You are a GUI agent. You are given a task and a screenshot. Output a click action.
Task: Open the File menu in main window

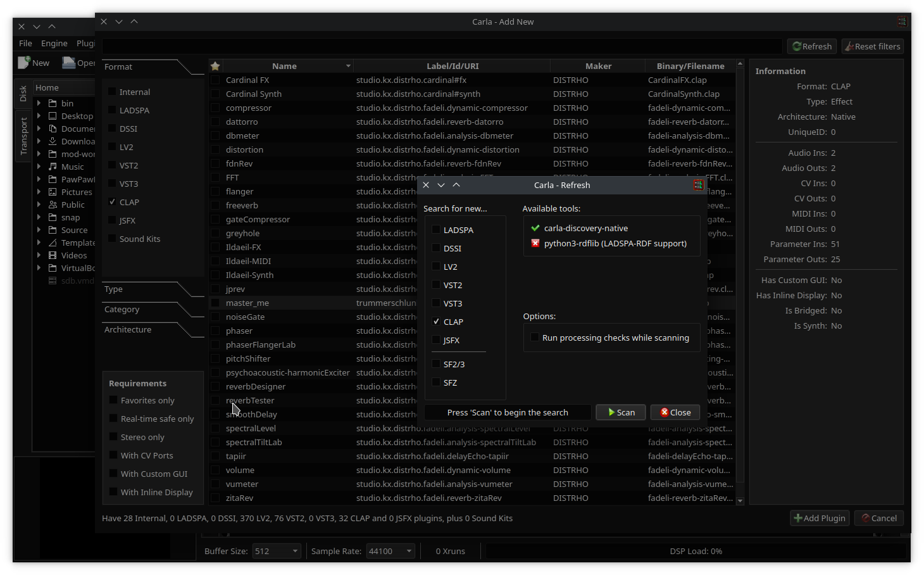coord(25,43)
